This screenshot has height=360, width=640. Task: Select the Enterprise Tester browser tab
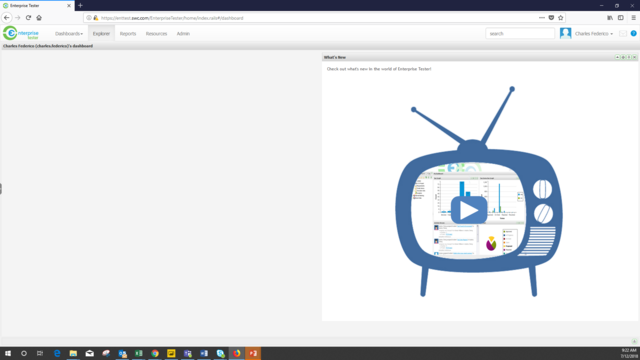click(37, 6)
